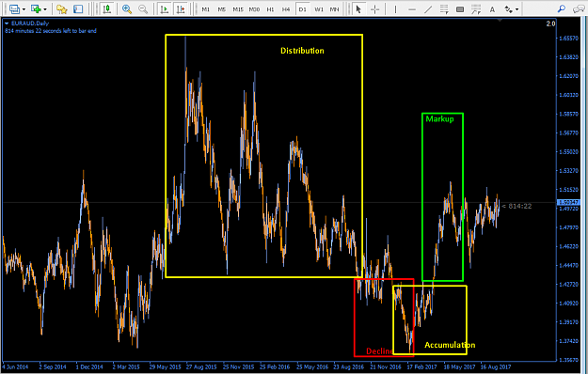Screen dimensions: 588x374
Task: Click price level 1.46220 on axis
Action: coord(569,246)
